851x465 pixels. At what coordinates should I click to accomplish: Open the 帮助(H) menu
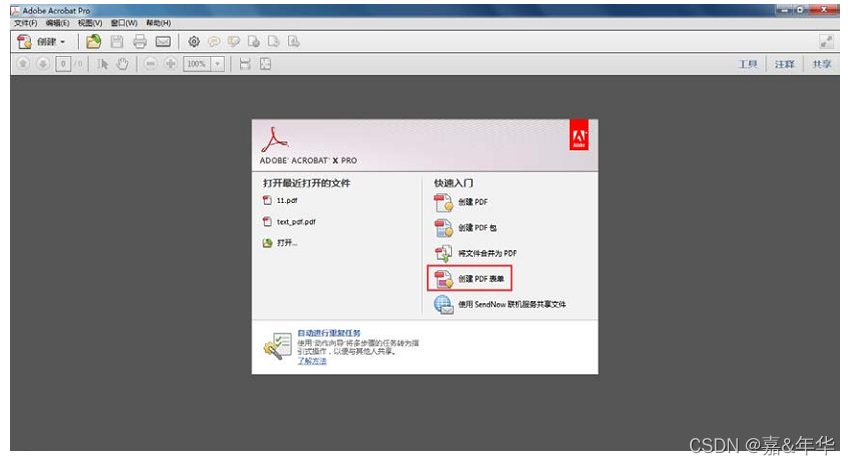point(158,23)
